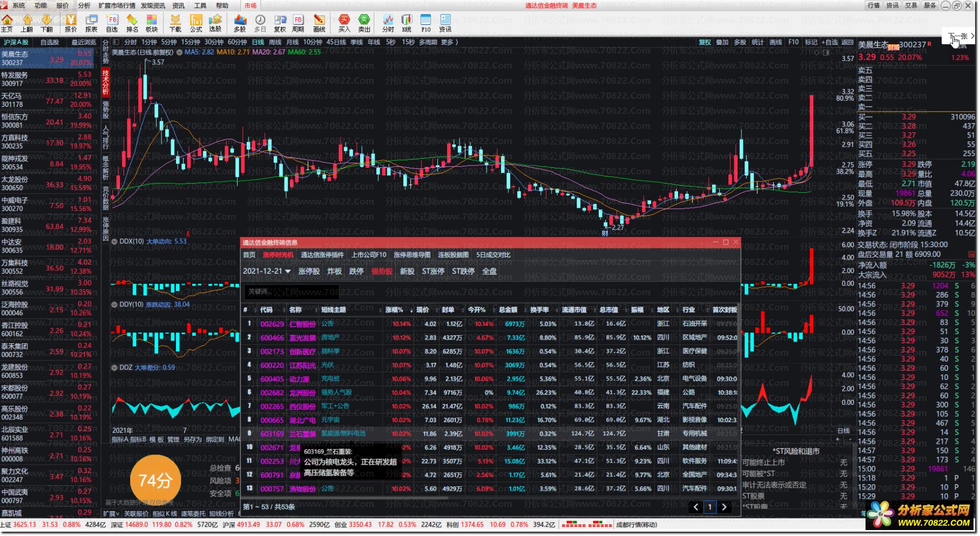The width and height of the screenshot is (980, 536).
Task: Toggle the small panel icon before 分时 period
Action: [116, 42]
